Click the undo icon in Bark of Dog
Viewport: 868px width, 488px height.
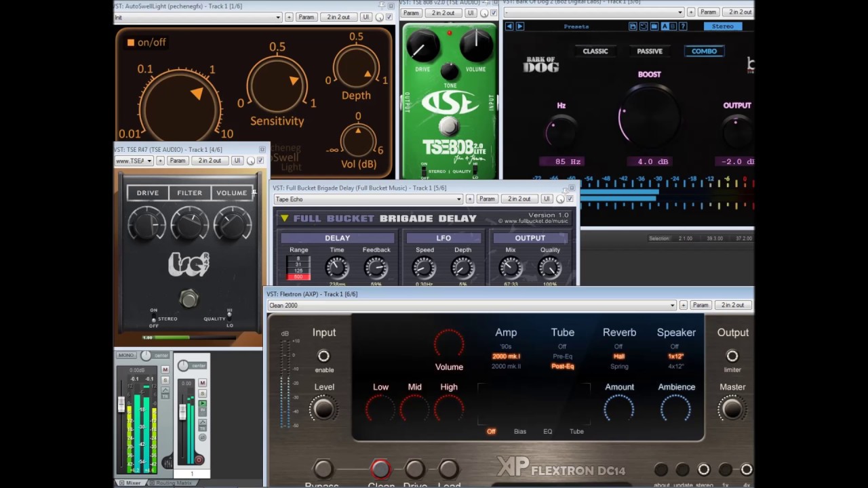(x=643, y=26)
